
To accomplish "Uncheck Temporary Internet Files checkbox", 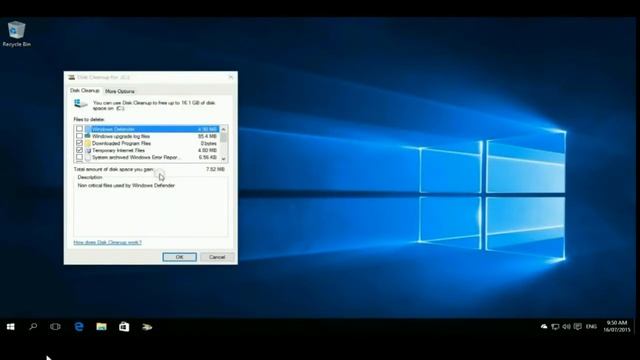I will [x=79, y=150].
